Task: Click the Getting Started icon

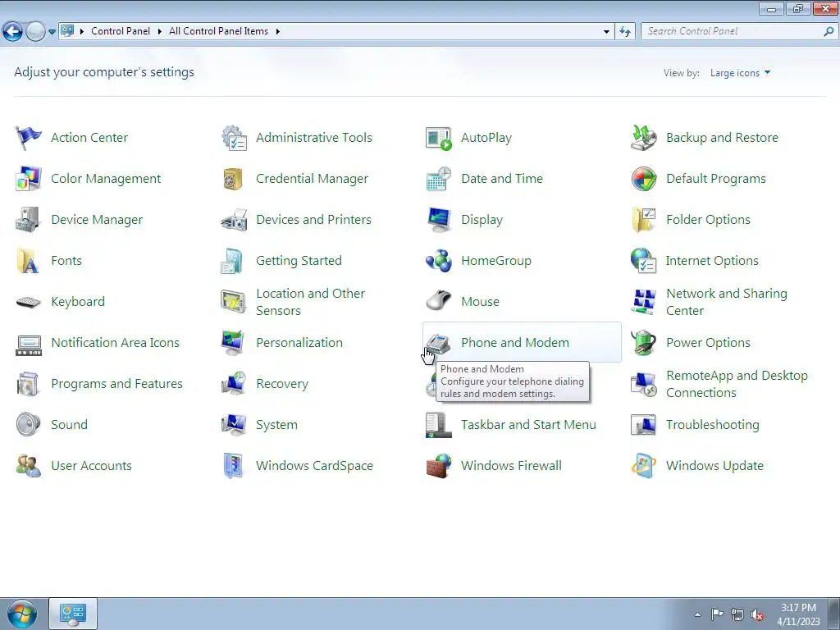Action: pyautogui.click(x=233, y=261)
